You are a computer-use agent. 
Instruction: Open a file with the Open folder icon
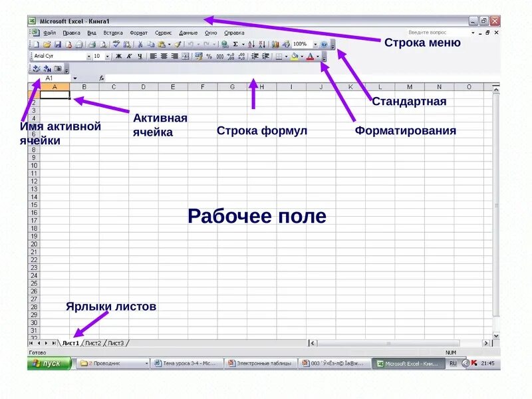pyautogui.click(x=47, y=44)
